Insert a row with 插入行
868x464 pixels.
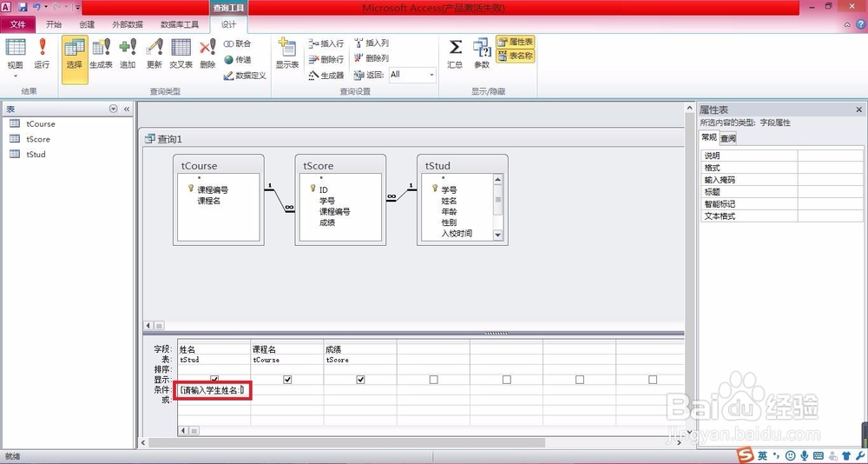click(326, 43)
